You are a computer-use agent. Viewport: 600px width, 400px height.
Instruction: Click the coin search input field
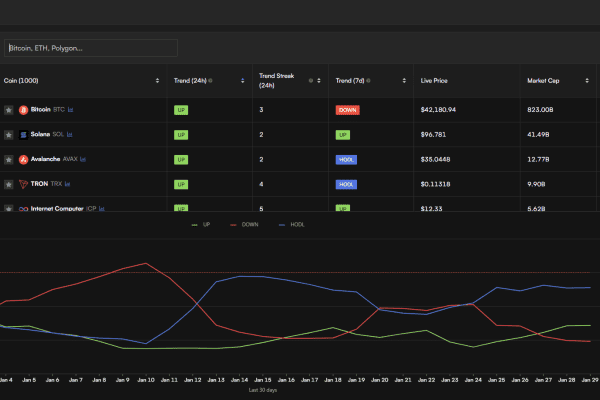(91, 48)
